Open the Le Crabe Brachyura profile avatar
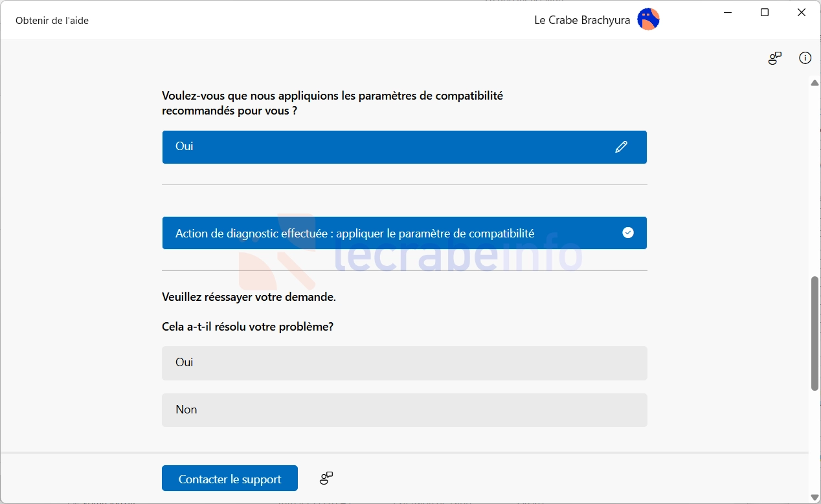The width and height of the screenshot is (821, 504). [648, 20]
